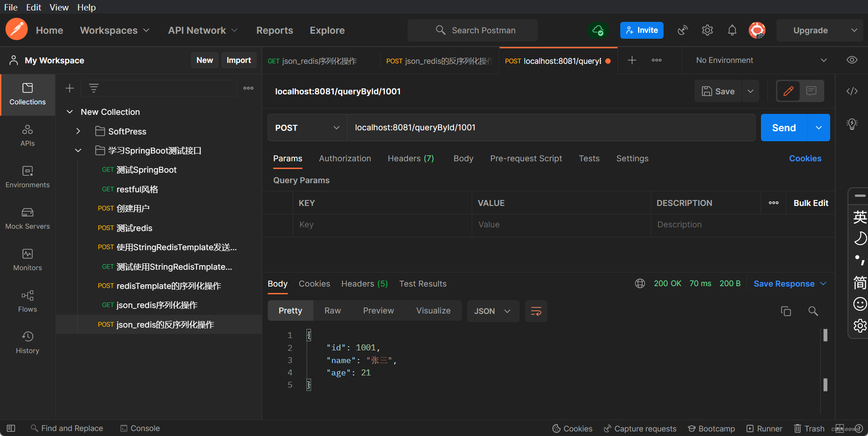
Task: Add a new request tab with plus
Action: (x=632, y=60)
